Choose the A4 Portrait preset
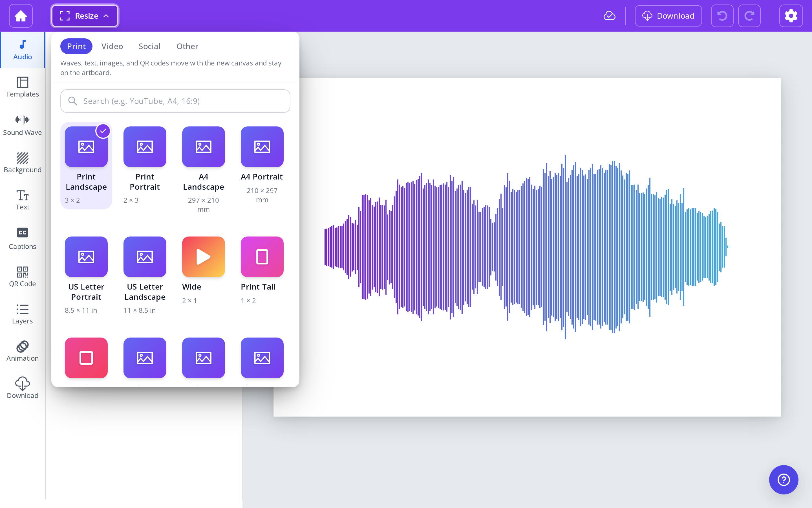The image size is (812, 508). 262,166
